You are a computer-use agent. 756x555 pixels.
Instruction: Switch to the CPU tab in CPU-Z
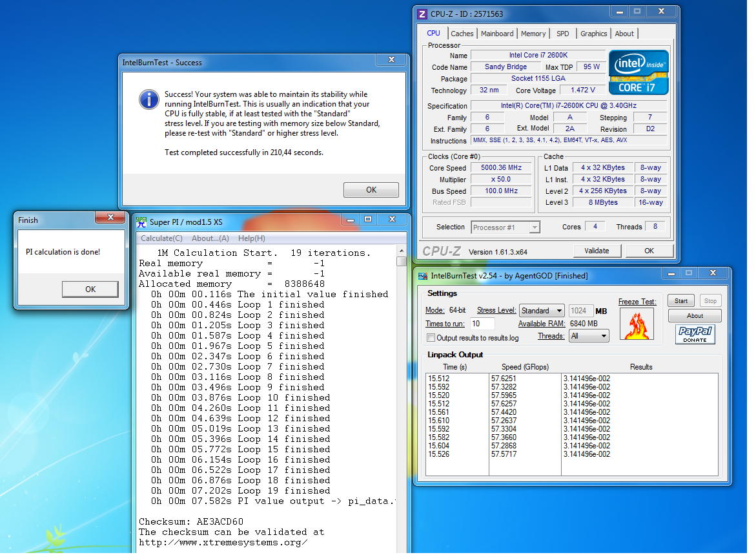(433, 33)
